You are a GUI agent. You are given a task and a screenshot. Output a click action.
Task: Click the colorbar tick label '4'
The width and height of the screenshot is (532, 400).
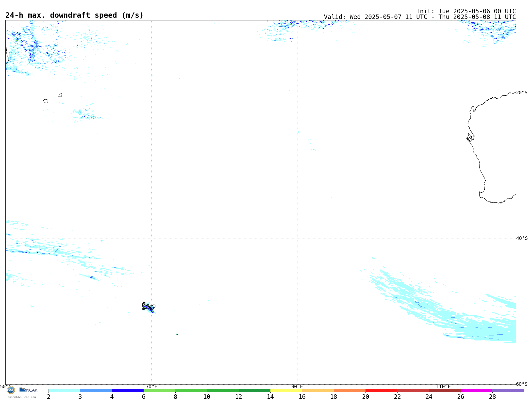coord(112,397)
